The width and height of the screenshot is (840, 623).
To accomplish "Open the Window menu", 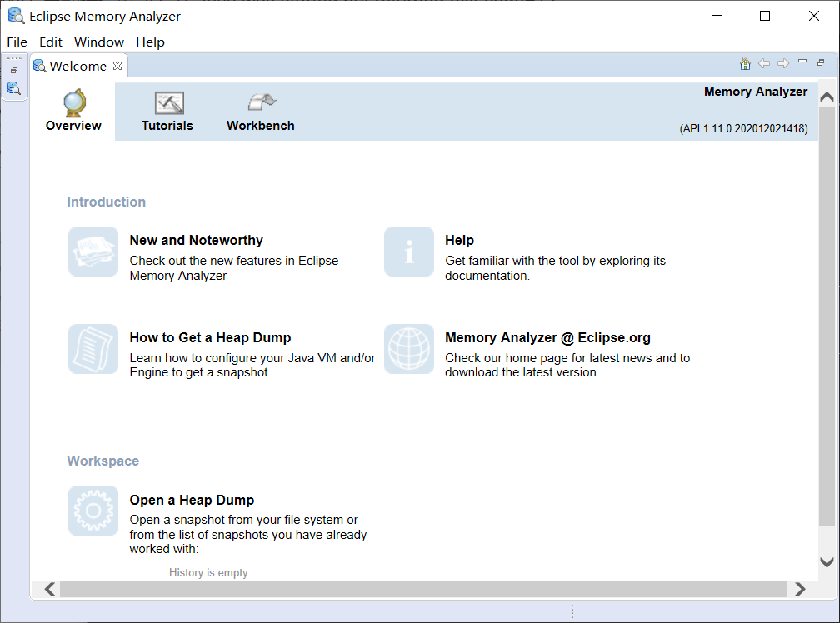I will click(99, 42).
